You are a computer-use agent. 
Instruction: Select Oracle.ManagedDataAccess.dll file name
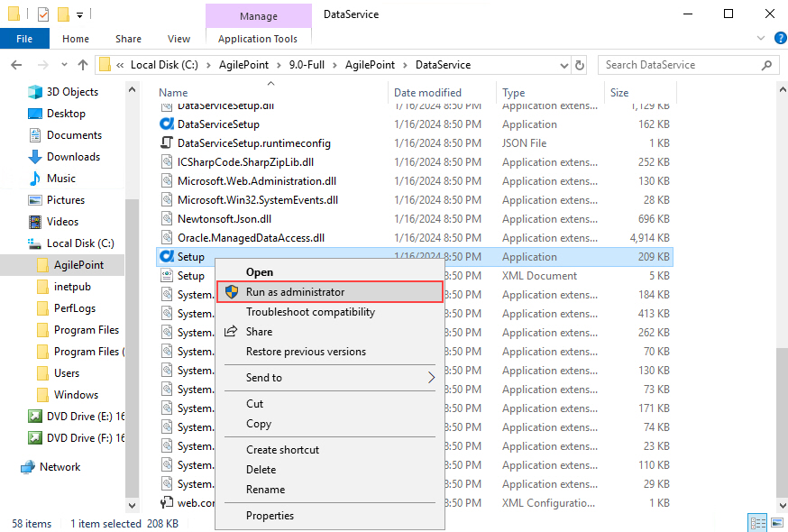point(251,238)
